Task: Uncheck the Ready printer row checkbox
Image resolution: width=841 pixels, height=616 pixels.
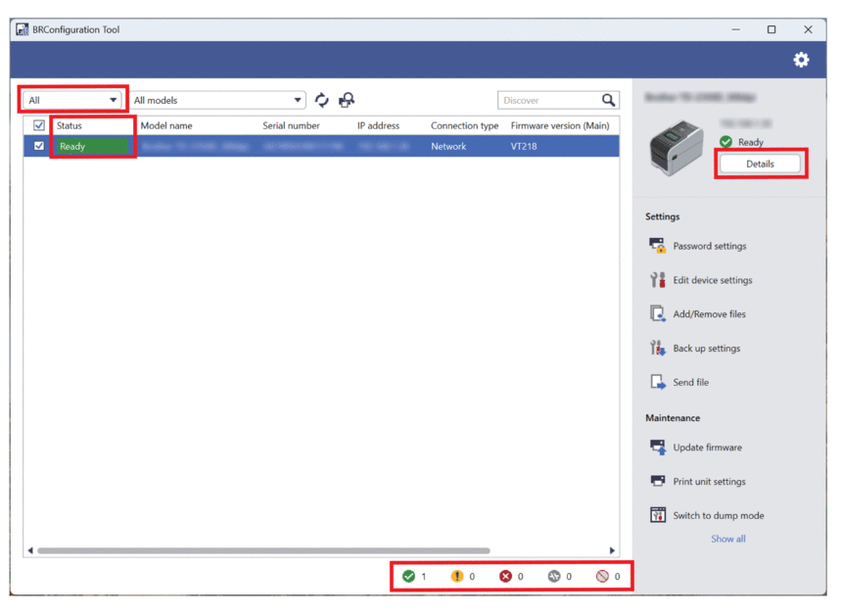Action: point(39,146)
